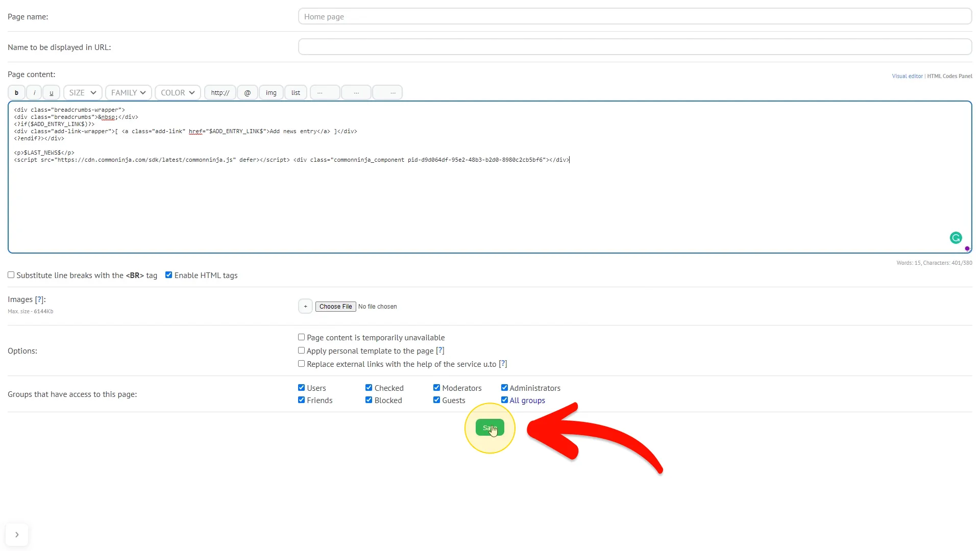Open the HTML Codes Panel

coord(949,76)
